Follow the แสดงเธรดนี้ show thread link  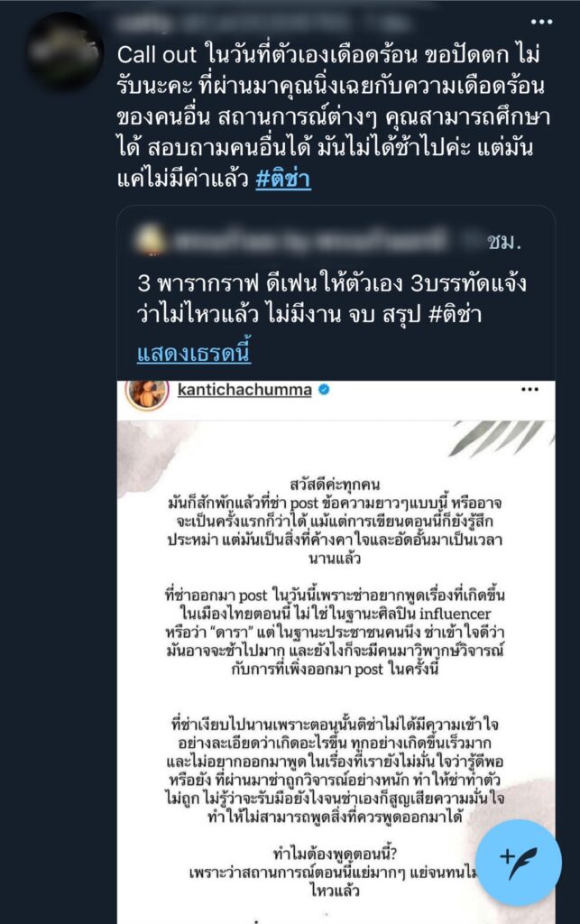point(194,353)
